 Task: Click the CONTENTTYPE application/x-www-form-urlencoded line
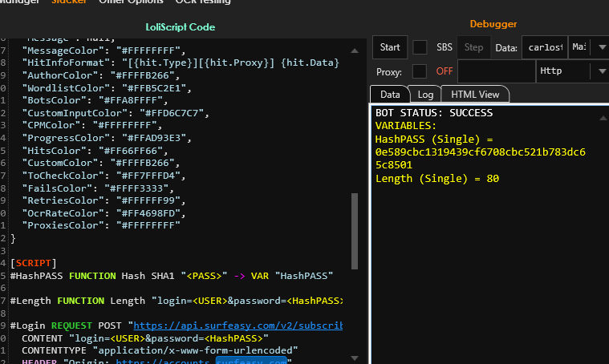(160, 350)
